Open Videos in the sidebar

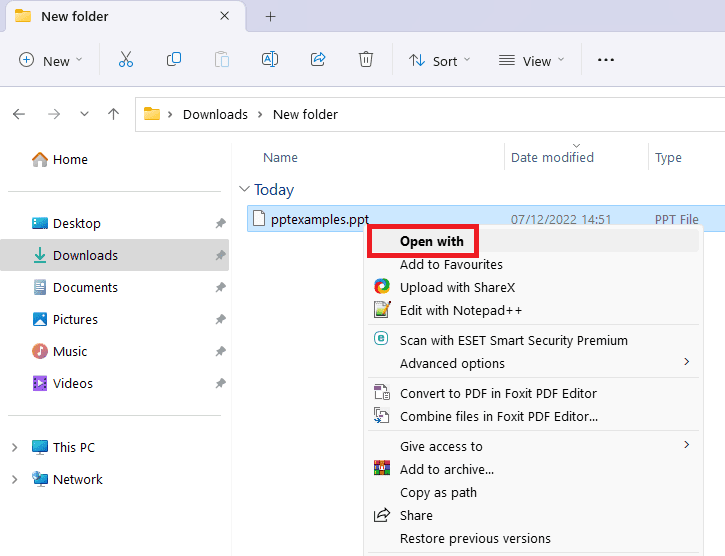click(x=115, y=383)
